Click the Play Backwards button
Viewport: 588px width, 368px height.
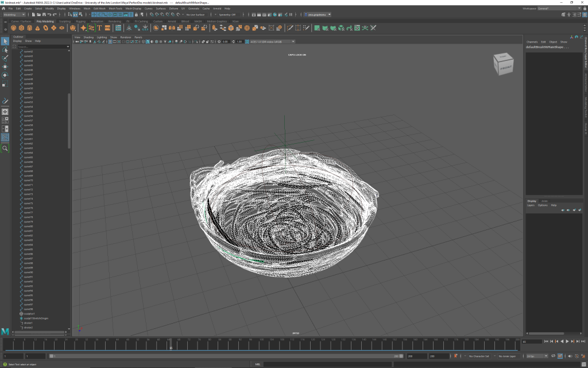(x=562, y=342)
